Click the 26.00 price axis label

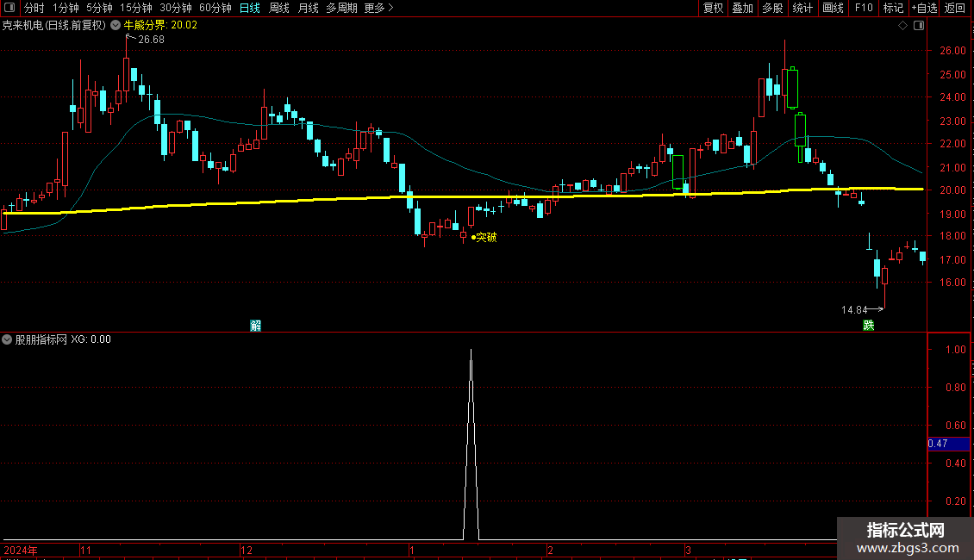[x=952, y=51]
